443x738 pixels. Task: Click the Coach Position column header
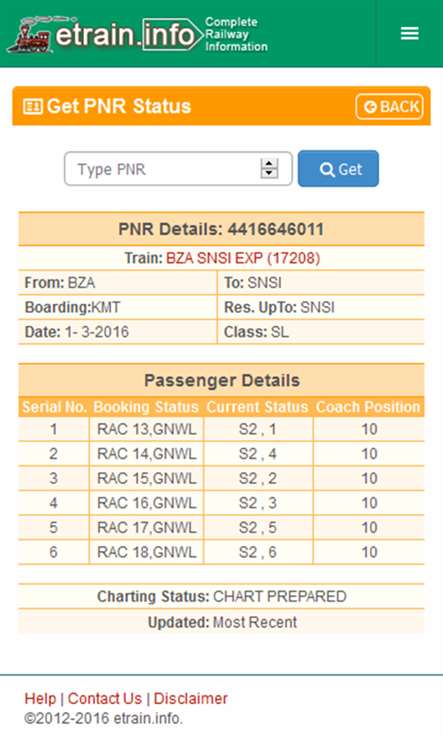[368, 407]
